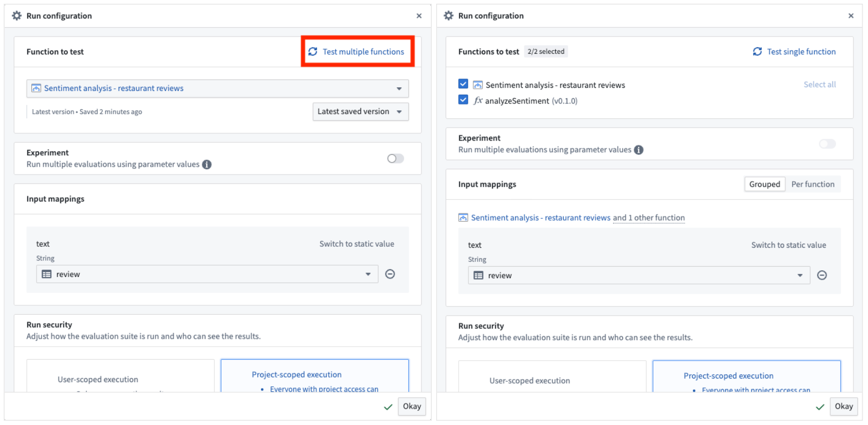The image size is (868, 425).
Task: Select the Grouped input mappings tab
Action: [x=764, y=184]
